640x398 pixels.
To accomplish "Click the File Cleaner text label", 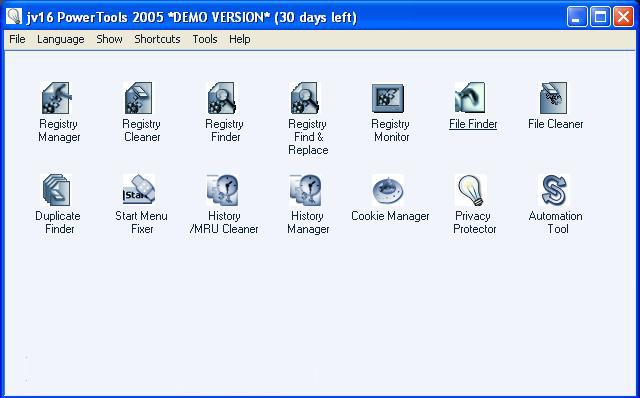I will tap(556, 124).
